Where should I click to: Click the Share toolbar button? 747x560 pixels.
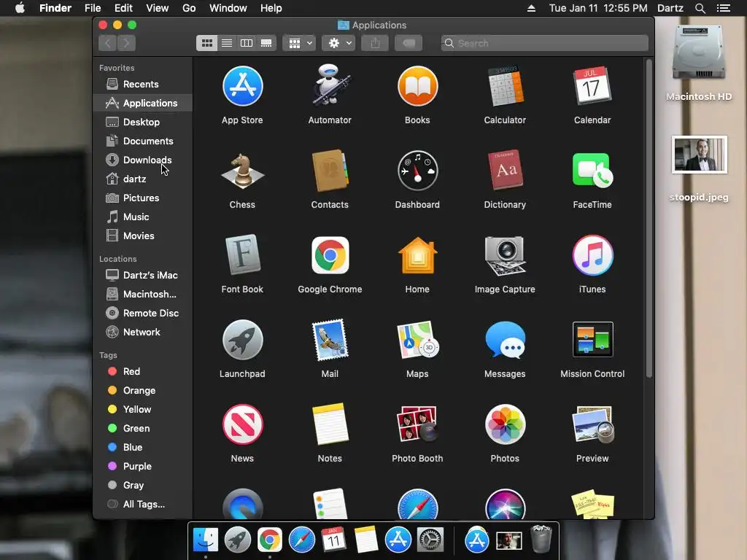376,43
